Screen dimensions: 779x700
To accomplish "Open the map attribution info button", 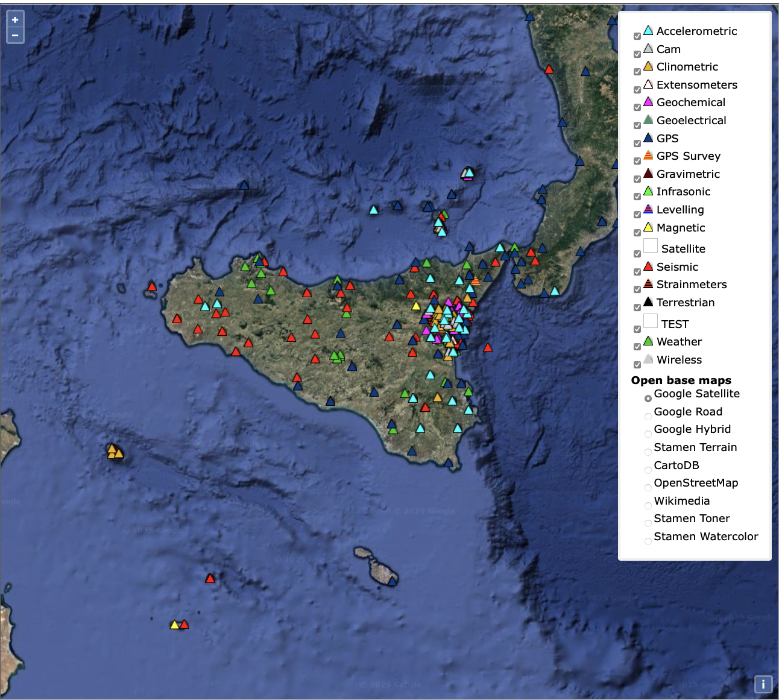I will (x=763, y=684).
